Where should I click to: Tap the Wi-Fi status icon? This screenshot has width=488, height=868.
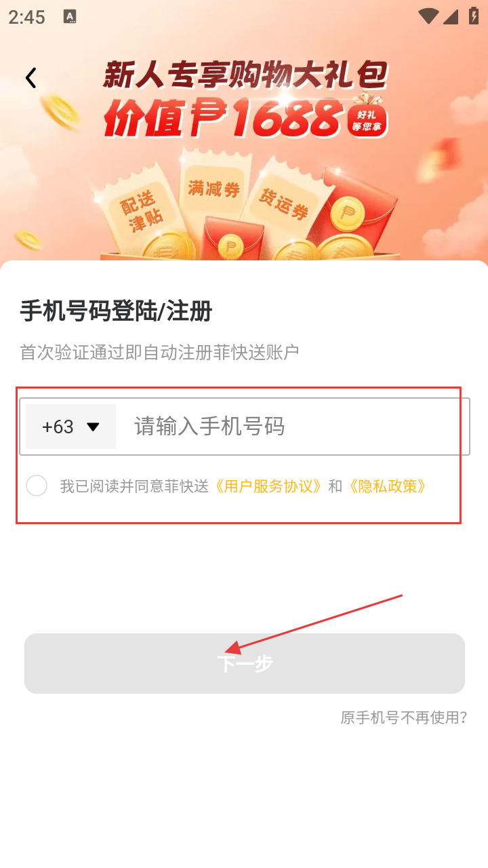pyautogui.click(x=428, y=16)
